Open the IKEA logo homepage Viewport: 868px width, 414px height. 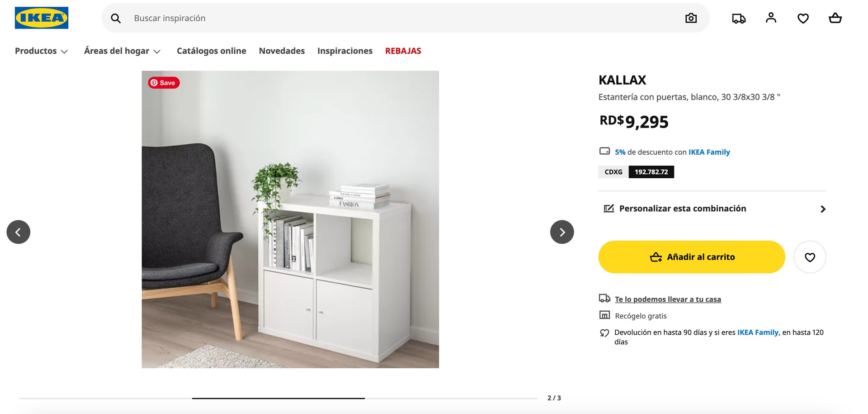42,18
